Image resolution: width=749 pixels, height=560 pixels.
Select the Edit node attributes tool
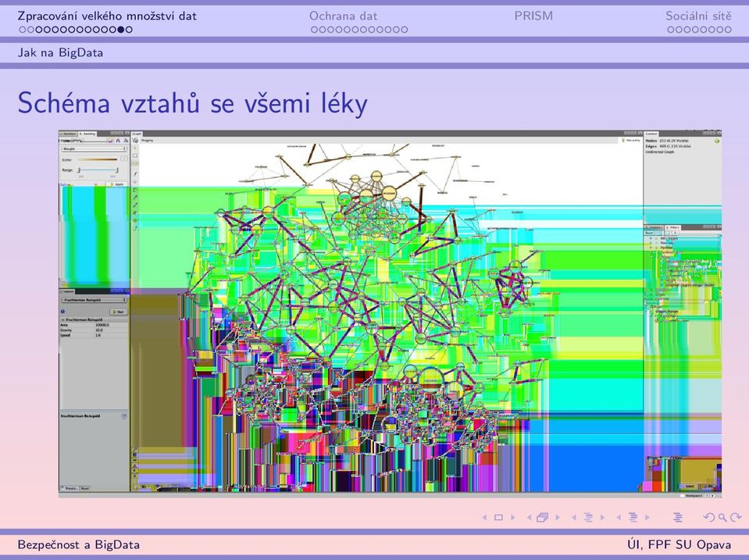[135, 228]
